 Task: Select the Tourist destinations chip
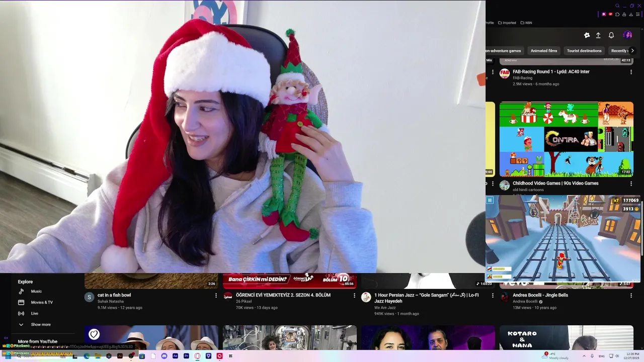tap(584, 51)
